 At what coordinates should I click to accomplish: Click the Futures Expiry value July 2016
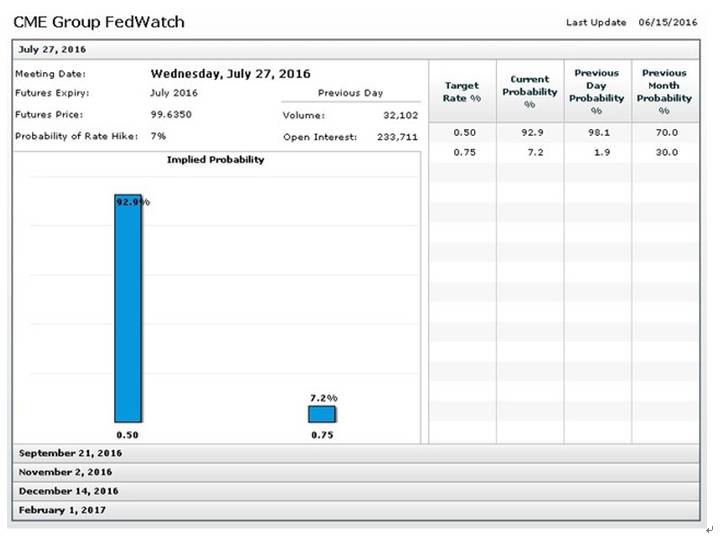pos(174,93)
